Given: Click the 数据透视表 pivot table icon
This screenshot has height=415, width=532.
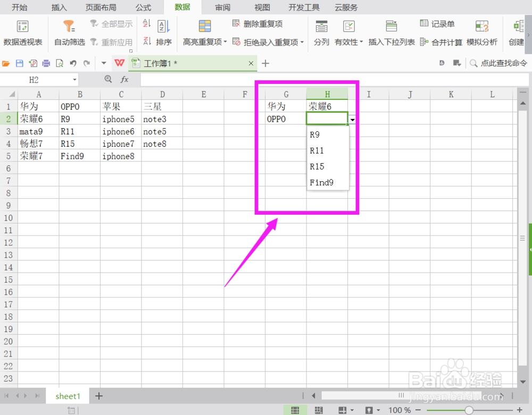Looking at the screenshot, I should 23,27.
